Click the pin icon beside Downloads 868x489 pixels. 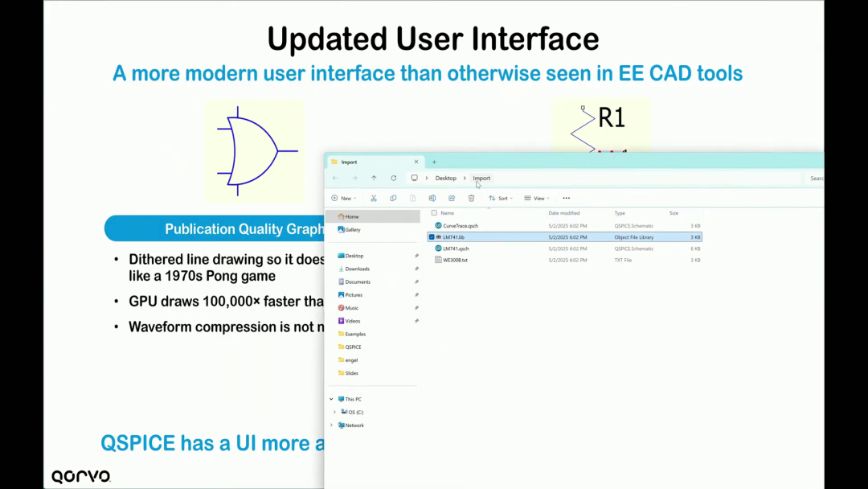[x=416, y=269]
